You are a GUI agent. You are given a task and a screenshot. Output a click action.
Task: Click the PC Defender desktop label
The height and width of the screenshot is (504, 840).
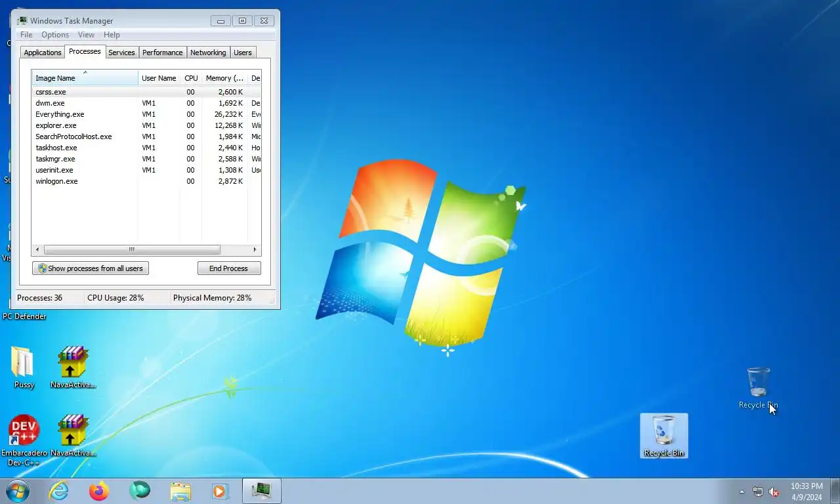point(24,316)
